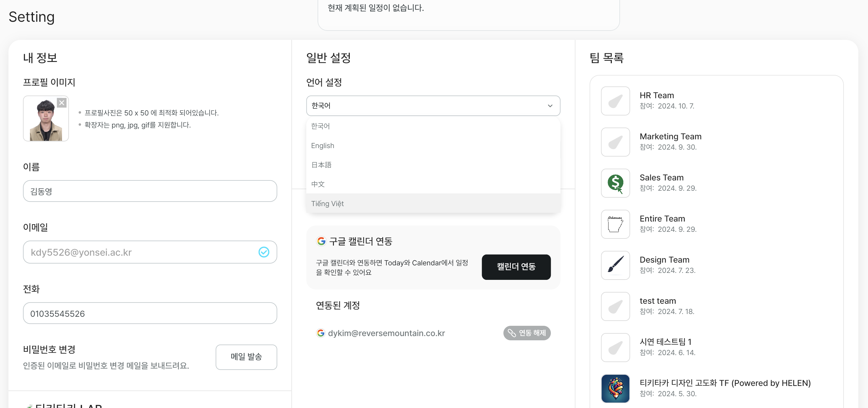Click the 캘린더 연동 button
Screen dimensions: 868x408
[516, 267]
